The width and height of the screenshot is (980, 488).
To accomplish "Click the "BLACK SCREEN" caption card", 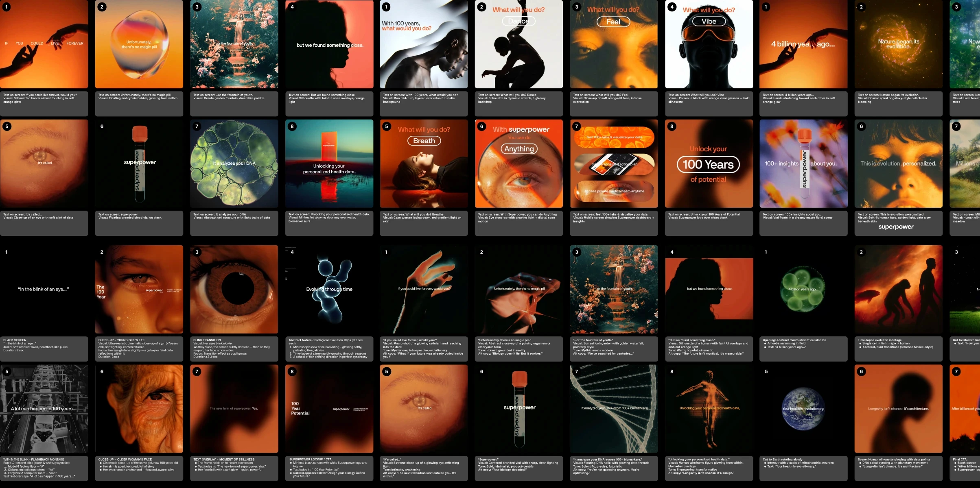I will (x=44, y=349).
